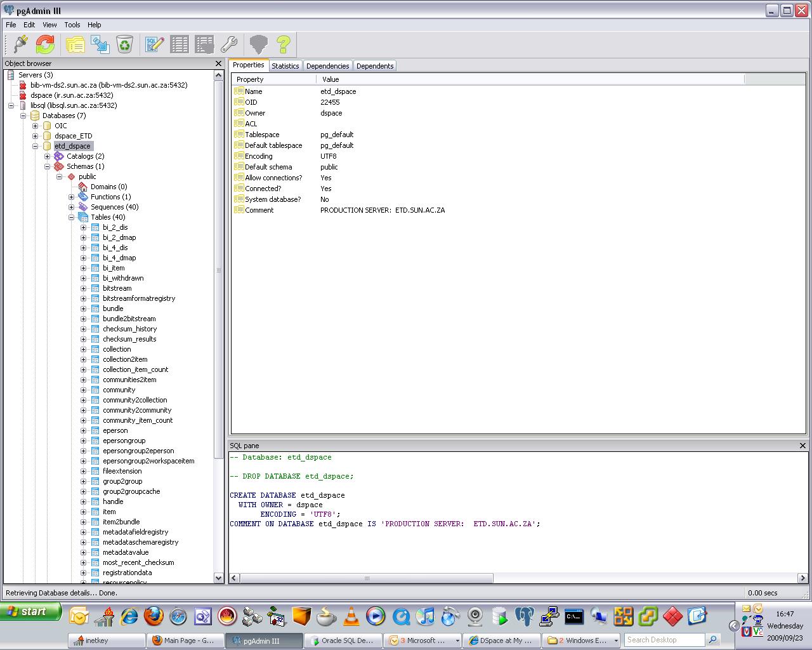The image size is (812, 650).
Task: Click the yellow question mark help icon
Action: [x=284, y=44]
